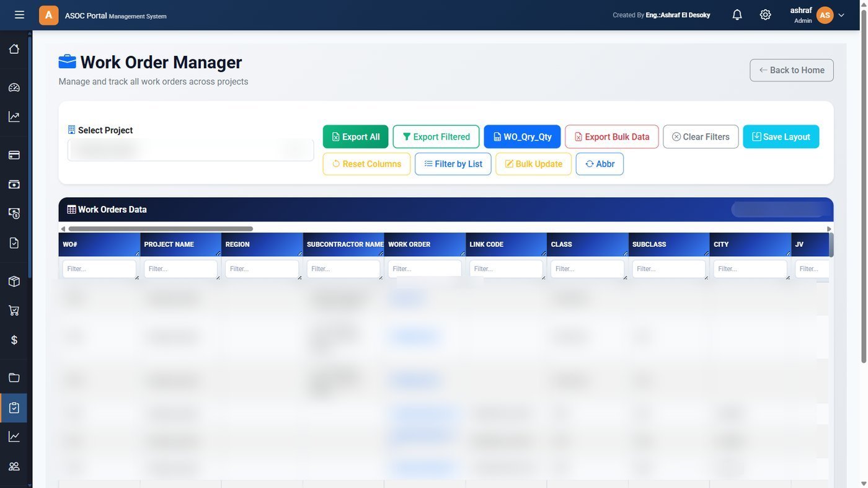Open settings gear in top bar

(765, 15)
